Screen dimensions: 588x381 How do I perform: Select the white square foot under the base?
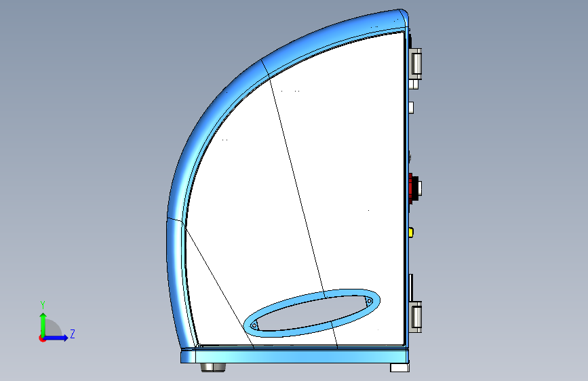(x=399, y=367)
